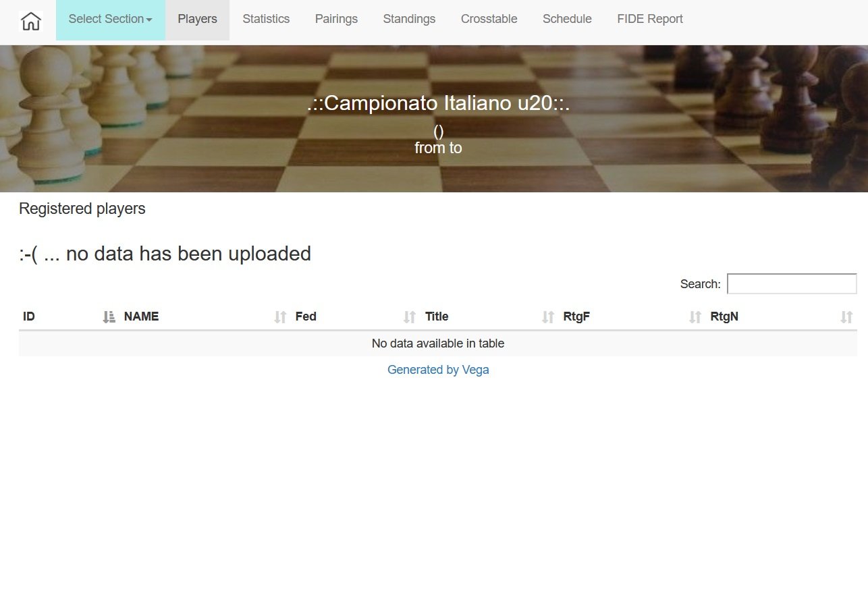
Task: Click the Registered players heading
Action: (x=82, y=209)
